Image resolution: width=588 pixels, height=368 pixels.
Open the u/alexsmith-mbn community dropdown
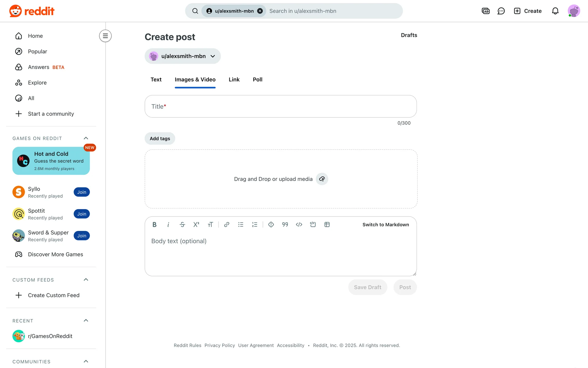coord(183,56)
